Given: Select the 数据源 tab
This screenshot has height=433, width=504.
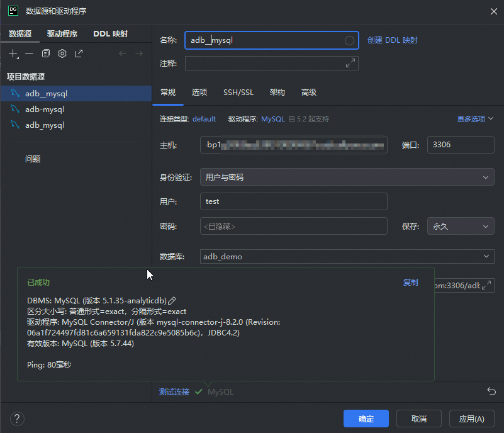Looking at the screenshot, I should (20, 34).
